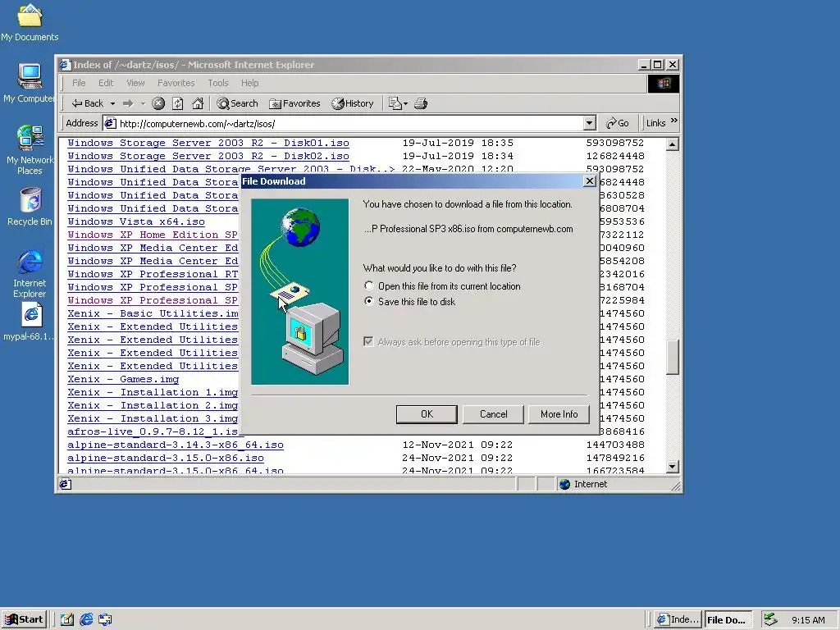Viewport: 840px width, 630px height.
Task: Click the Refresh page icon
Action: pyautogui.click(x=178, y=103)
